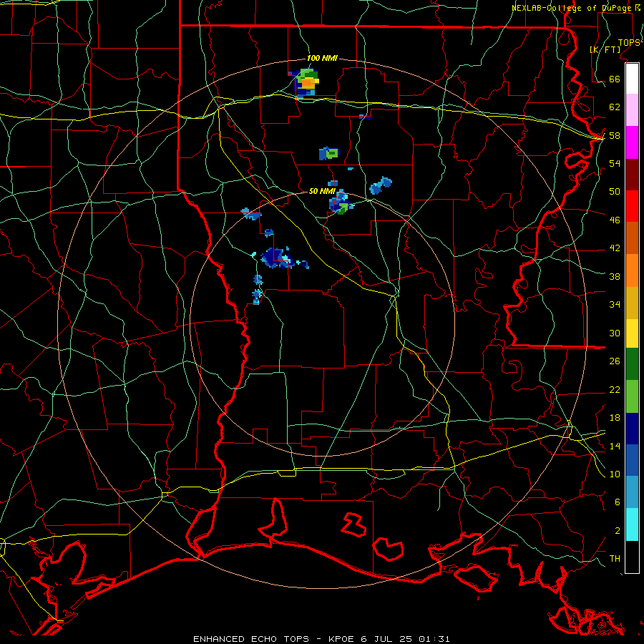The image size is (644, 644).
Task: Click the '6' legend value
Action: [x=617, y=502]
